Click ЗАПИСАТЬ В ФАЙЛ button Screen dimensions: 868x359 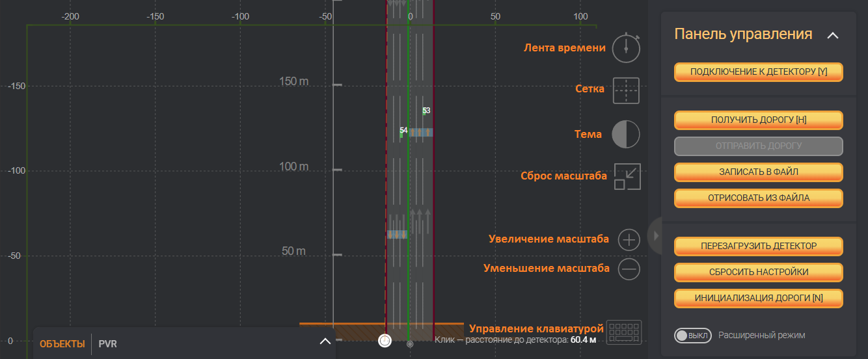(759, 172)
